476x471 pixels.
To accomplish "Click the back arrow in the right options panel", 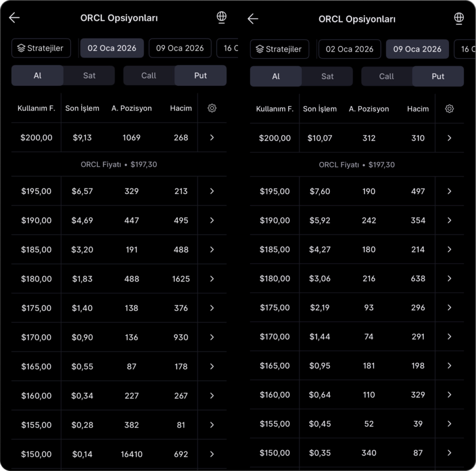I will click(252, 19).
